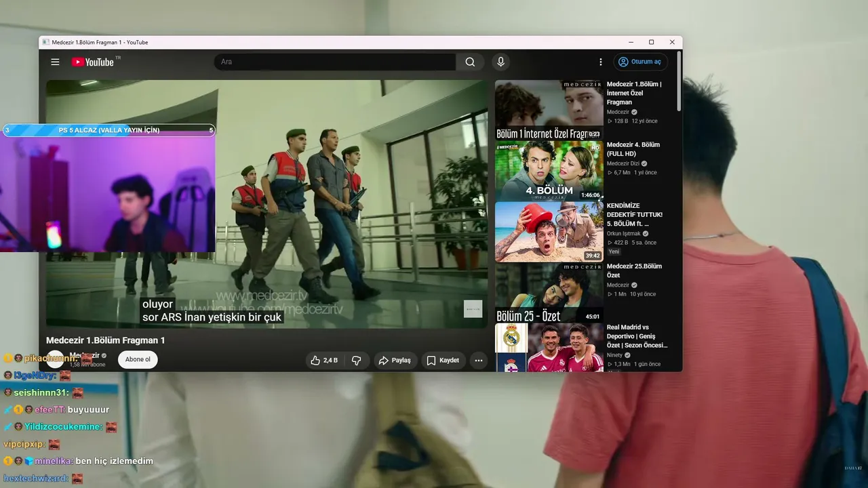The image size is (868, 488).
Task: Open the red bucket beach thumbnail
Action: [549, 232]
